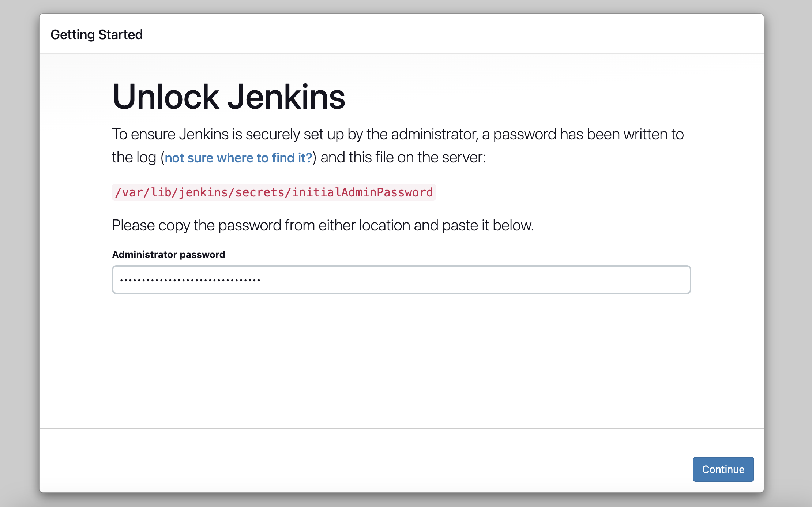This screenshot has height=507, width=812.
Task: Click the Unlock Jenkins heading
Action: pos(229,97)
